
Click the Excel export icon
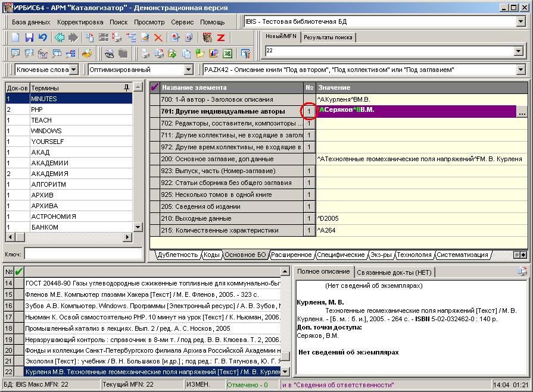coord(227,54)
